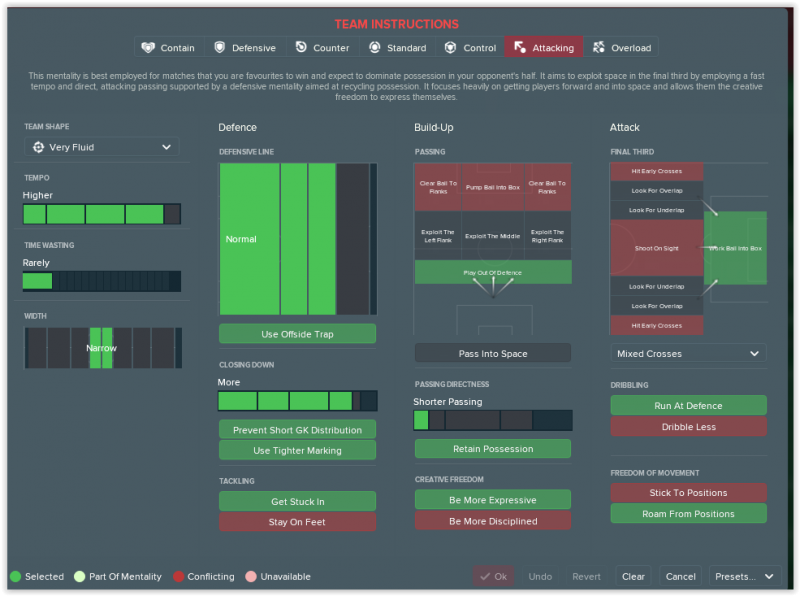Screen dimensions: 800x596
Task: Click the Overload mentality icon
Action: coord(599,48)
